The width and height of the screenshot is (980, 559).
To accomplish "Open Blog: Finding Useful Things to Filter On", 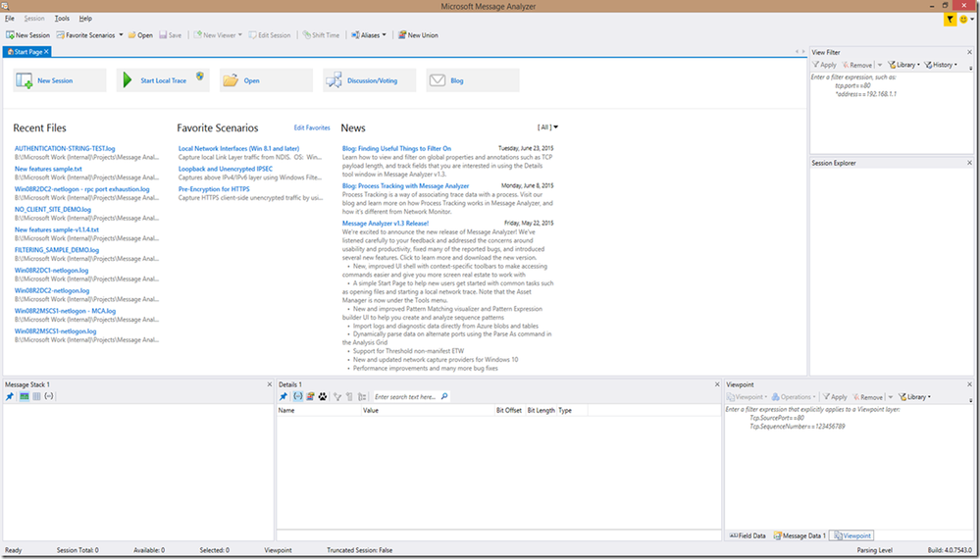I will [x=397, y=149].
